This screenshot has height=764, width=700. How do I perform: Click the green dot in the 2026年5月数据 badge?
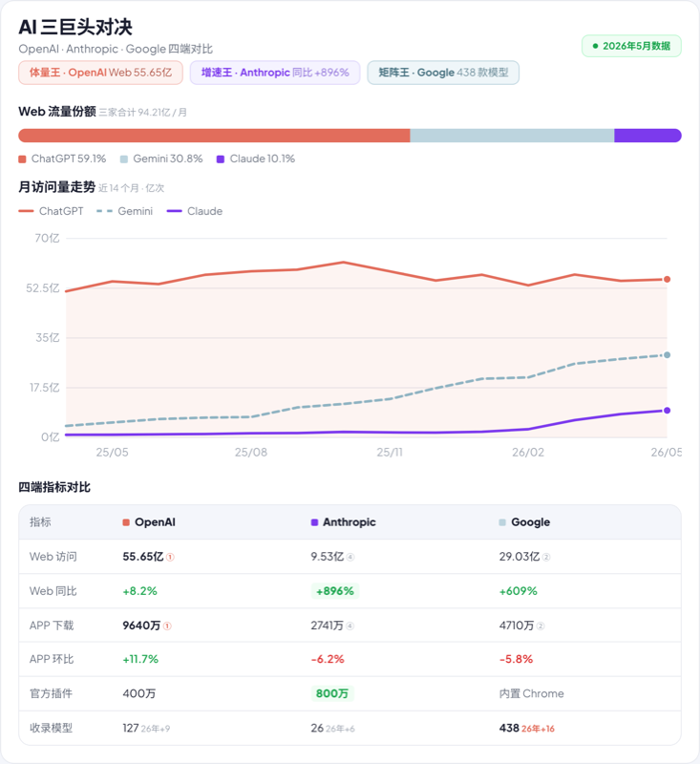click(x=595, y=46)
